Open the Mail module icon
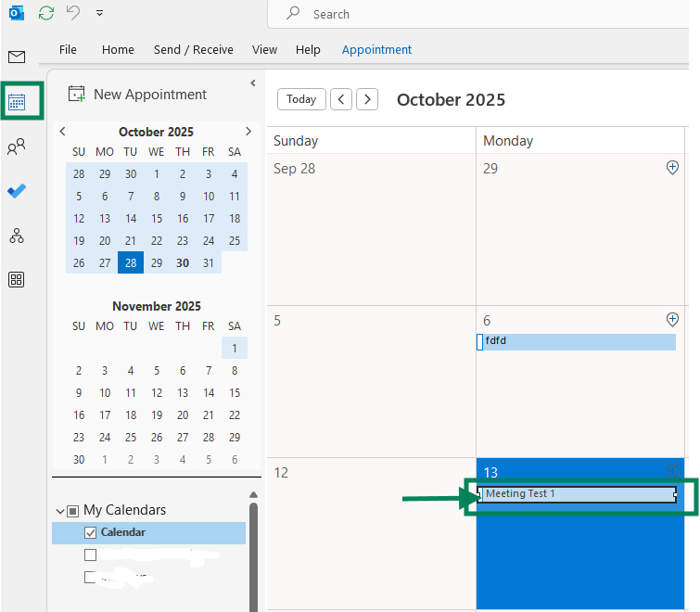This screenshot has height=612, width=700. (17, 57)
